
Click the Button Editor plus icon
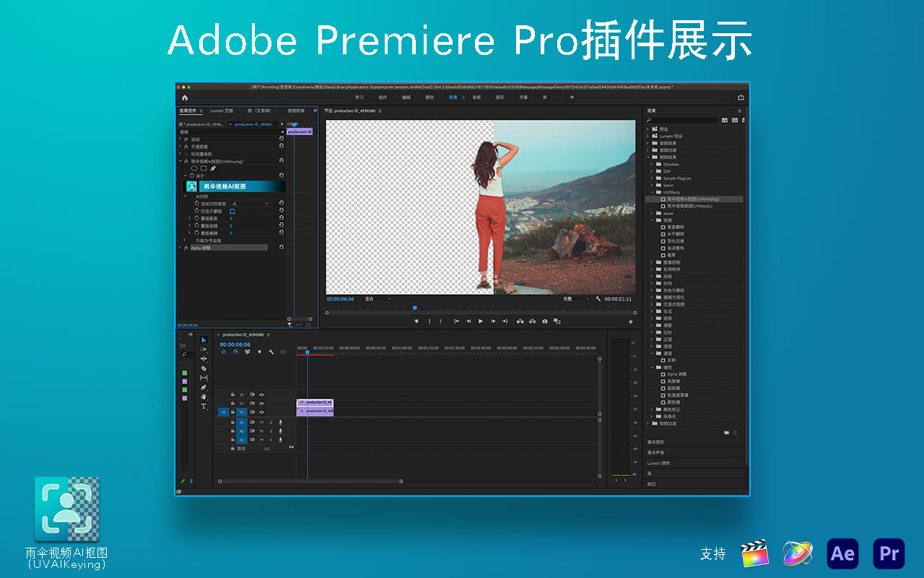(631, 322)
